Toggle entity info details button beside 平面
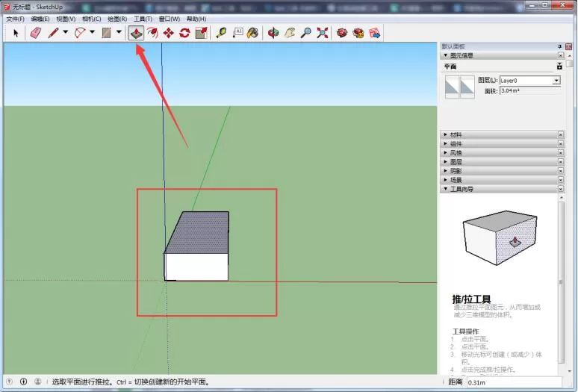Screen dimensions: 578x392 tap(559, 66)
